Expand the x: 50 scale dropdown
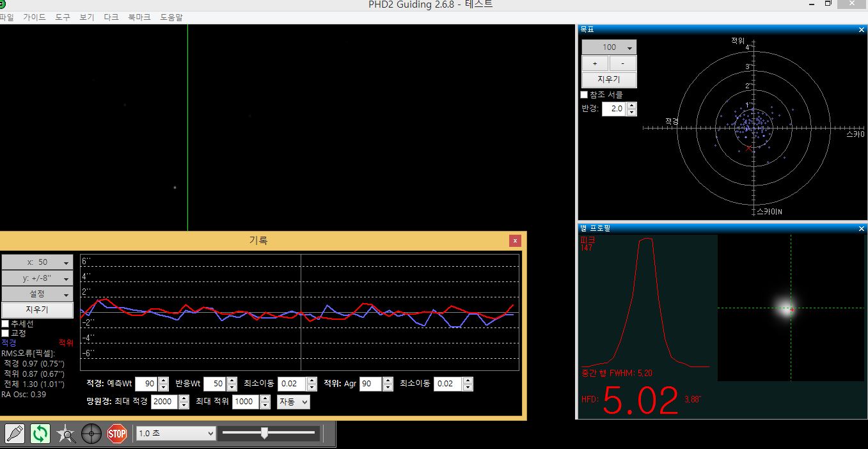 (x=37, y=262)
